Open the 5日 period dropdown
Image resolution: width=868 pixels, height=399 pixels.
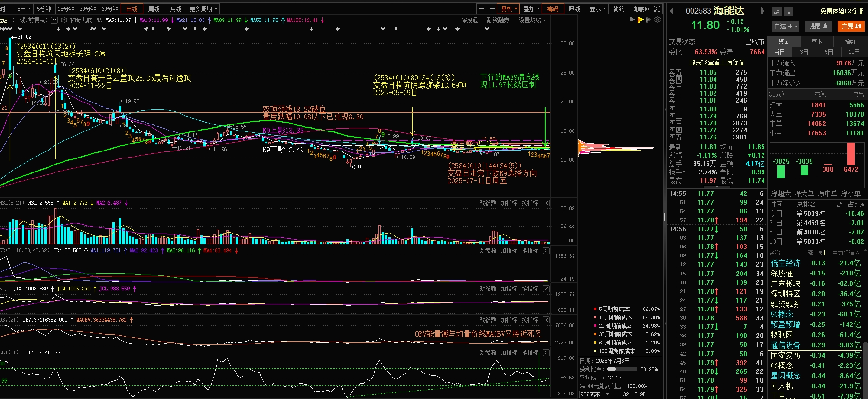click(23, 9)
